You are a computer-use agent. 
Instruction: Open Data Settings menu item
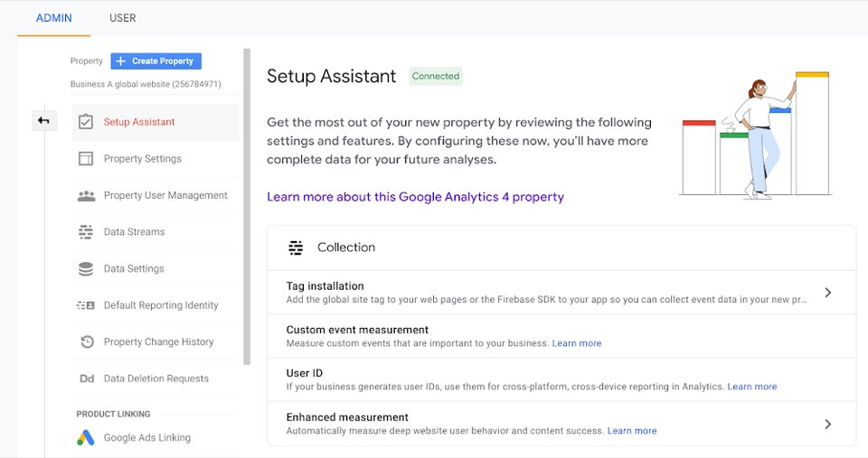point(156,269)
